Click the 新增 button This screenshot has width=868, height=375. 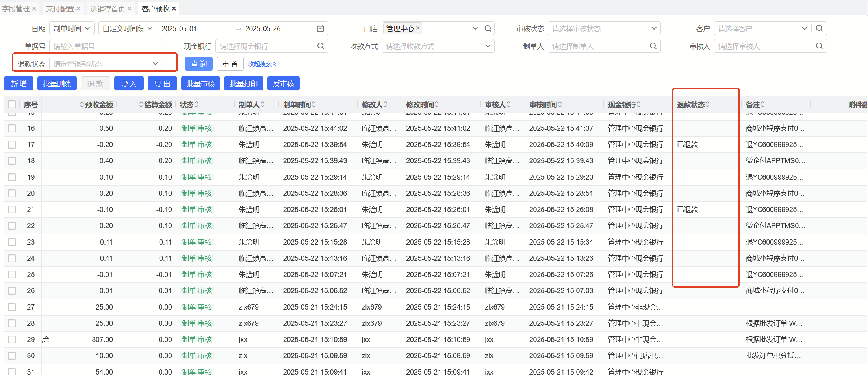click(x=19, y=84)
